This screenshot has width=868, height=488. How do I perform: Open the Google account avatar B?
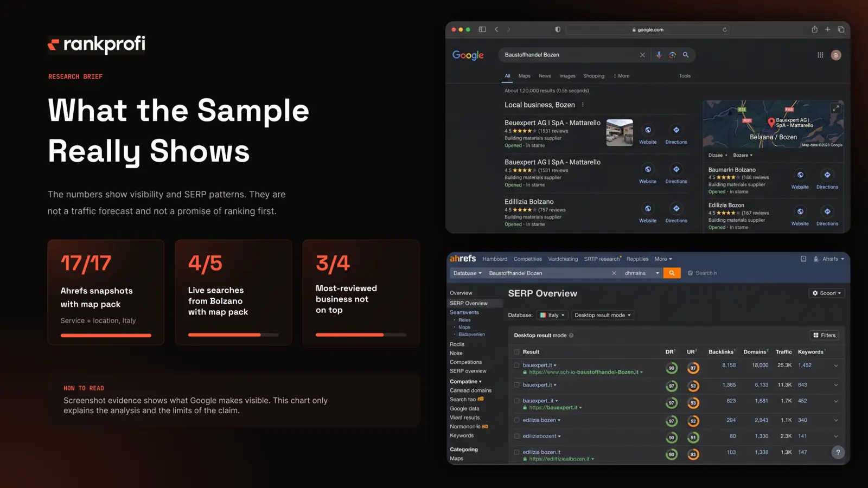(x=836, y=55)
